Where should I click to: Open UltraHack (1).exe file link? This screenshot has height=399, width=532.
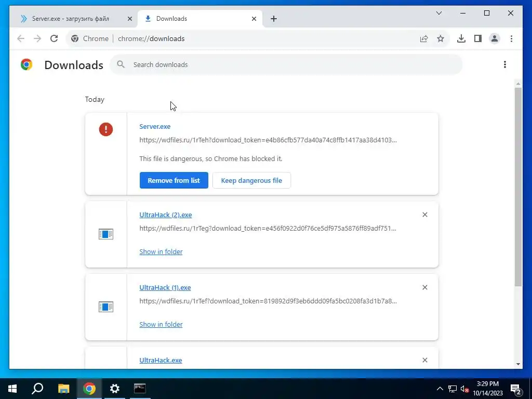[165, 287]
